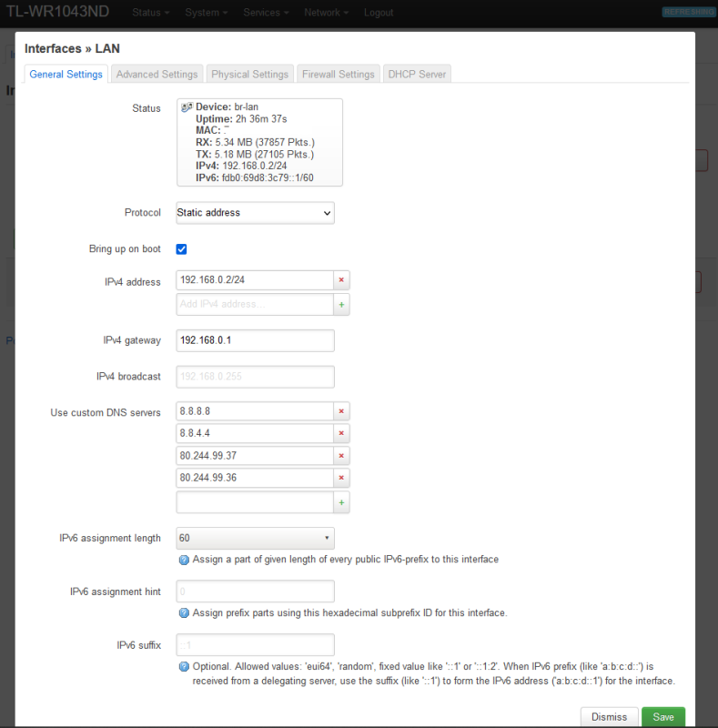Click the IPv4 broadcast field
718x728 pixels.
click(x=255, y=377)
